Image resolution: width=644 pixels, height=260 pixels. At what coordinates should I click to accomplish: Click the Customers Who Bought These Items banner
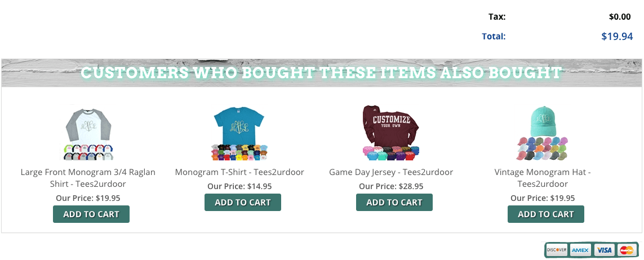pyautogui.click(x=322, y=73)
